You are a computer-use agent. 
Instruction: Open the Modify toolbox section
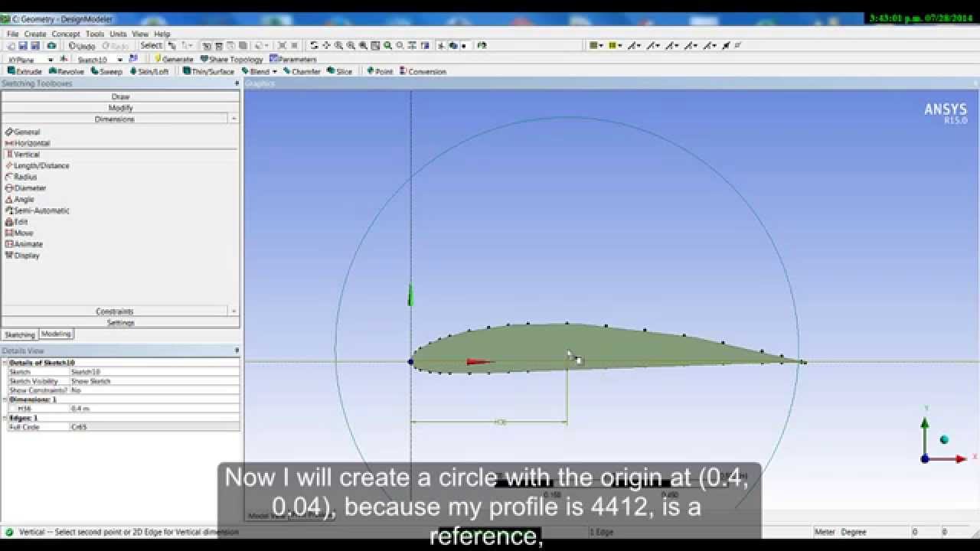pos(120,108)
